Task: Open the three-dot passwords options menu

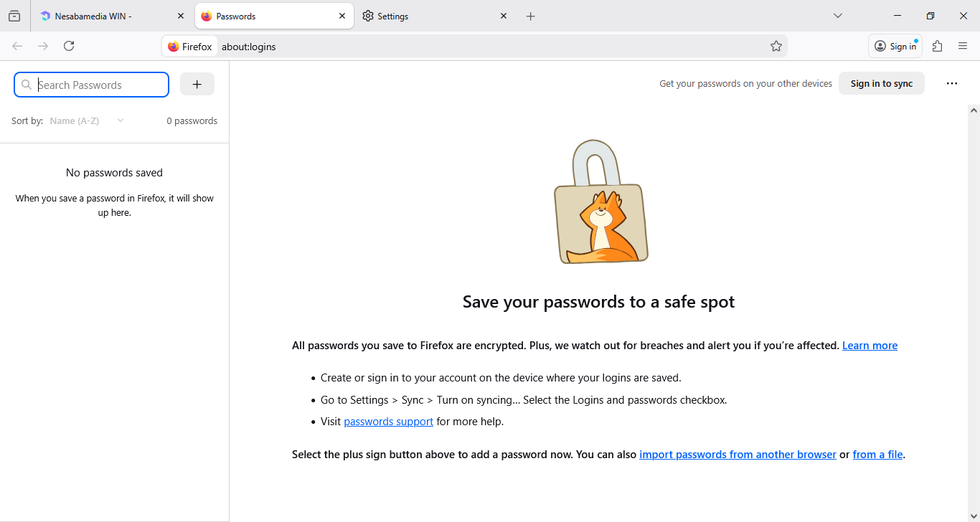Action: click(x=952, y=84)
